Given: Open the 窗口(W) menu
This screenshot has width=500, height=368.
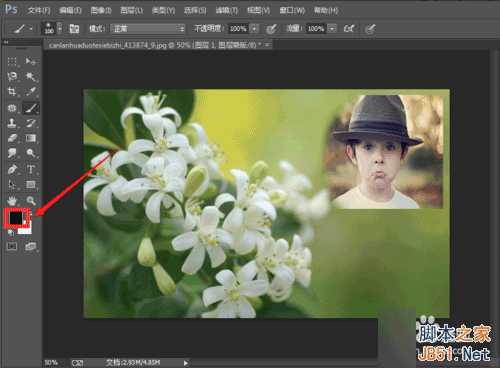Looking at the screenshot, I should point(292,11).
